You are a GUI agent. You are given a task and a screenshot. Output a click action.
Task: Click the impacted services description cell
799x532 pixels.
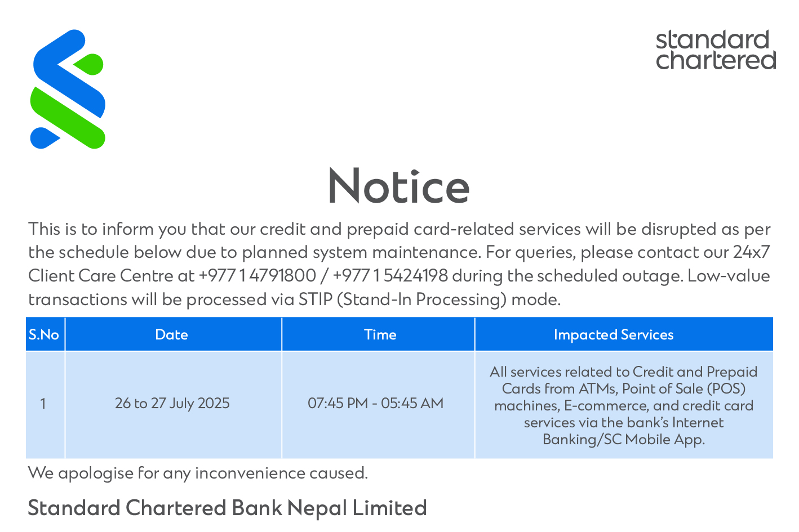624,405
